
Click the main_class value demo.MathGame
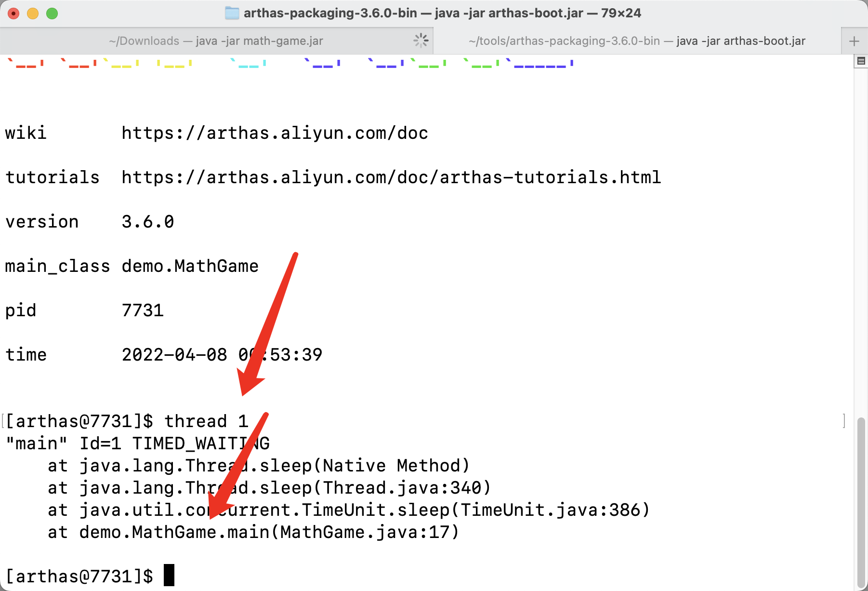(190, 266)
